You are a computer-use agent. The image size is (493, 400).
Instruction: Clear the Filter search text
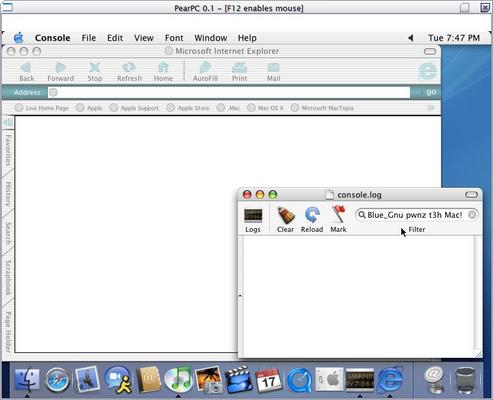point(472,215)
